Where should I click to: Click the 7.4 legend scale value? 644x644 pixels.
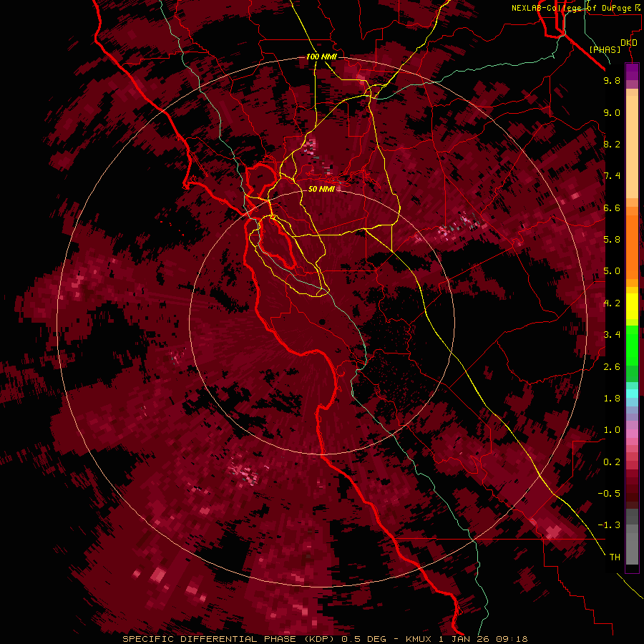pos(612,176)
